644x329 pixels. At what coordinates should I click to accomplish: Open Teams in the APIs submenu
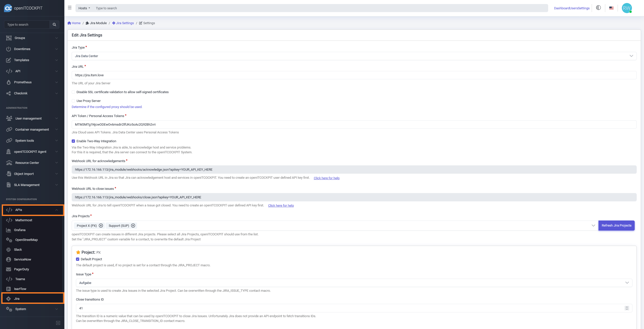pyautogui.click(x=32, y=279)
